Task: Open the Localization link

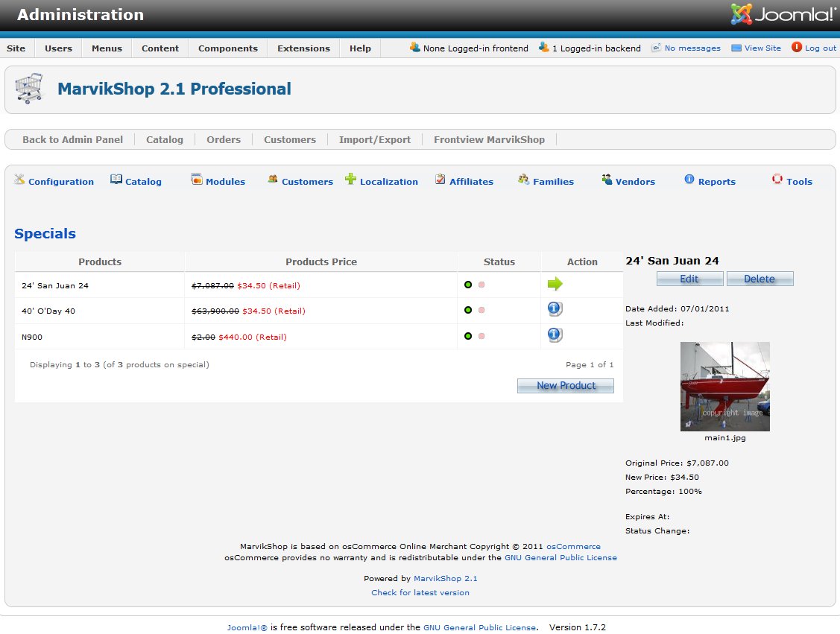Action: tap(389, 182)
